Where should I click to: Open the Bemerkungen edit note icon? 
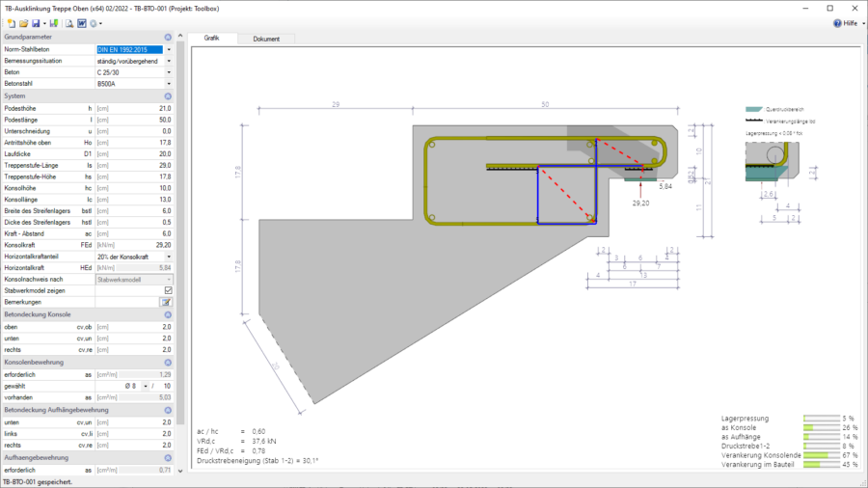[166, 302]
